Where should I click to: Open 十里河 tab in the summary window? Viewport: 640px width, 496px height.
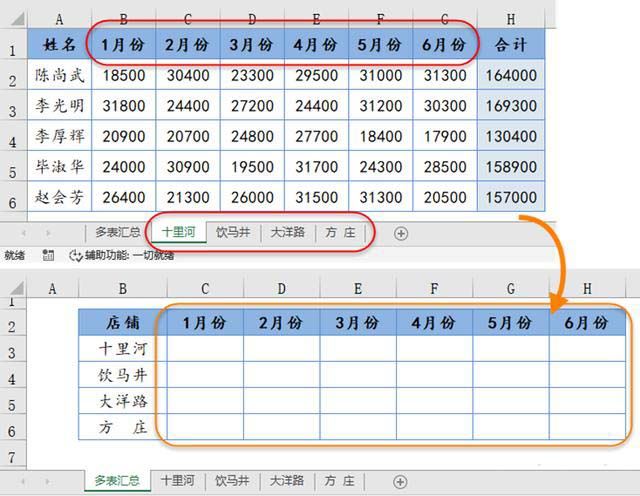click(178, 480)
